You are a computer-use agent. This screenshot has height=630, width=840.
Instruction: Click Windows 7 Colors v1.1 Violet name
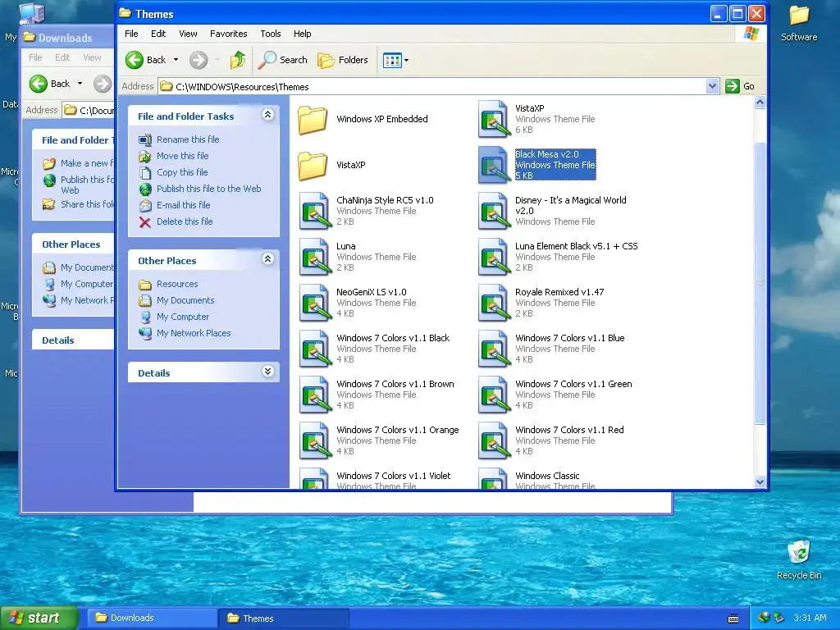(x=393, y=476)
